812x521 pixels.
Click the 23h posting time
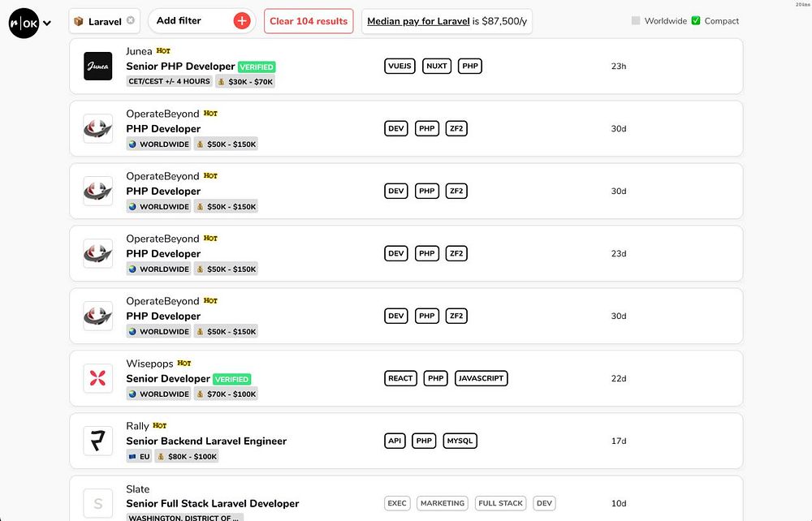click(x=618, y=67)
